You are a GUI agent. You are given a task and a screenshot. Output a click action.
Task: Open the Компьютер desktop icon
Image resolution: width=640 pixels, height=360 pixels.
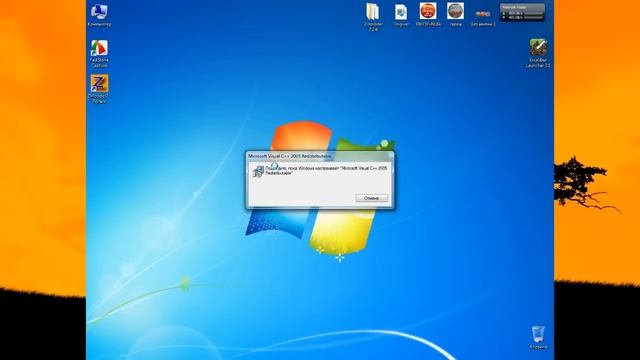(99, 15)
